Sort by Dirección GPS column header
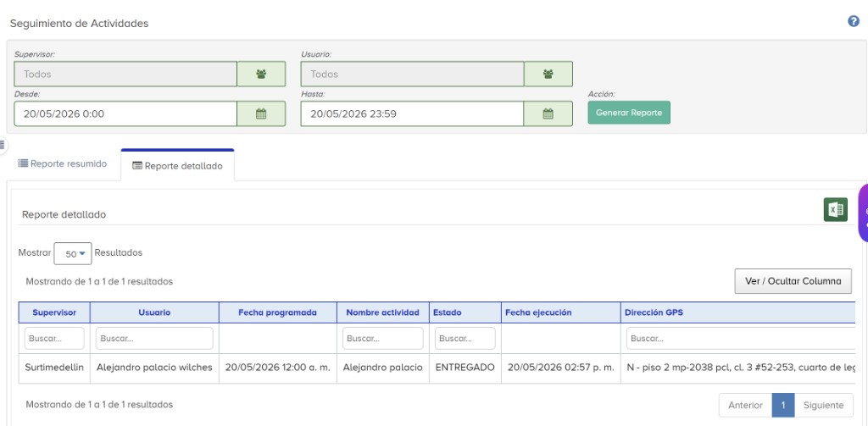The image size is (868, 426). point(738,313)
